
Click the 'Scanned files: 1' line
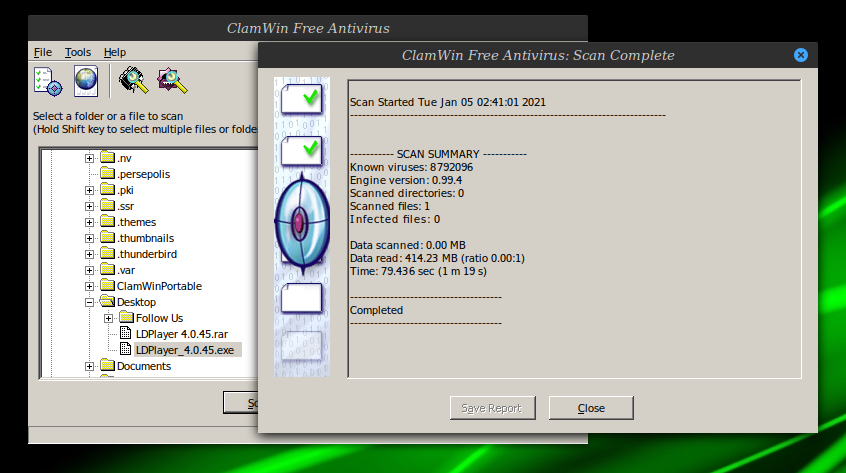click(x=390, y=206)
